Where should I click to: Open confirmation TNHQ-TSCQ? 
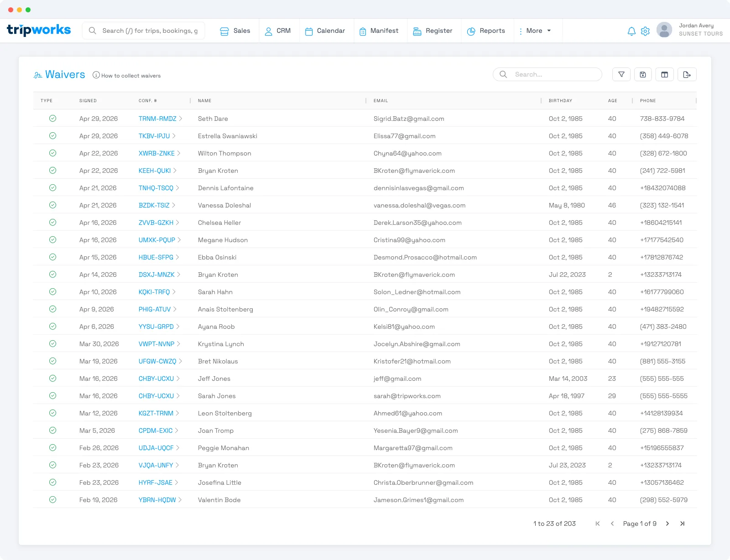point(156,188)
